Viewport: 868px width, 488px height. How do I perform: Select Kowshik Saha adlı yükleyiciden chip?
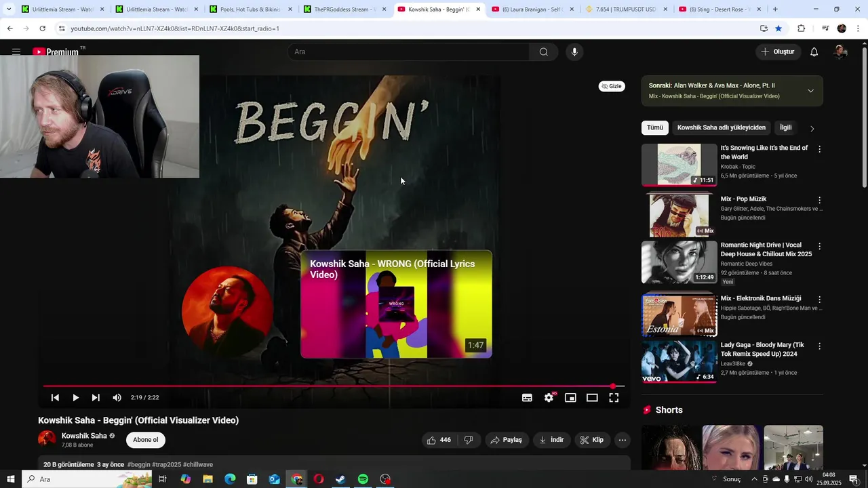pos(721,127)
